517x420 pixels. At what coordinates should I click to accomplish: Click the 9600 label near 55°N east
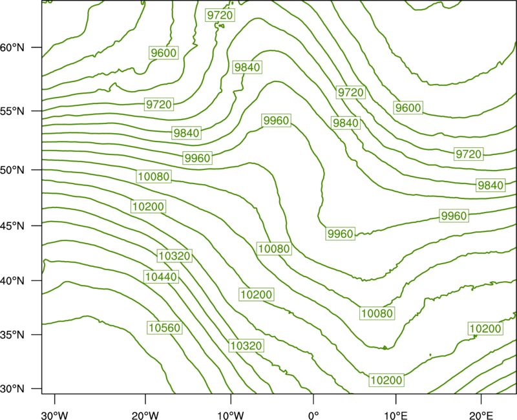click(408, 107)
